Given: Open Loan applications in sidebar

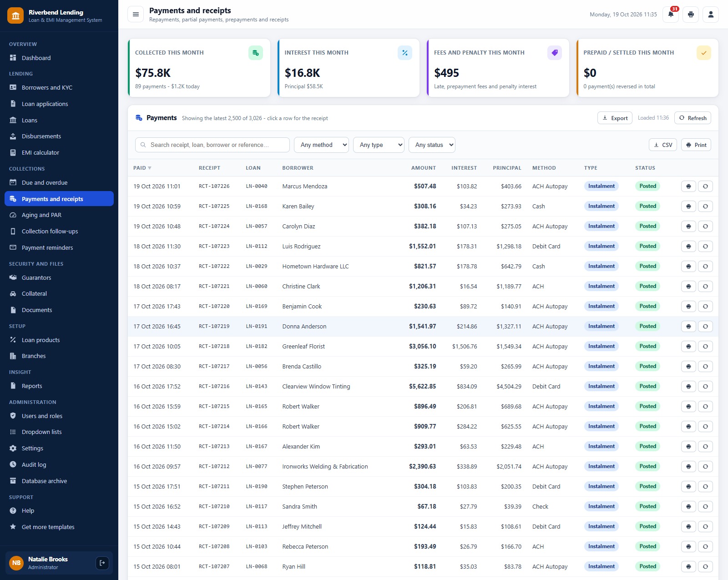Looking at the screenshot, I should tap(59, 104).
